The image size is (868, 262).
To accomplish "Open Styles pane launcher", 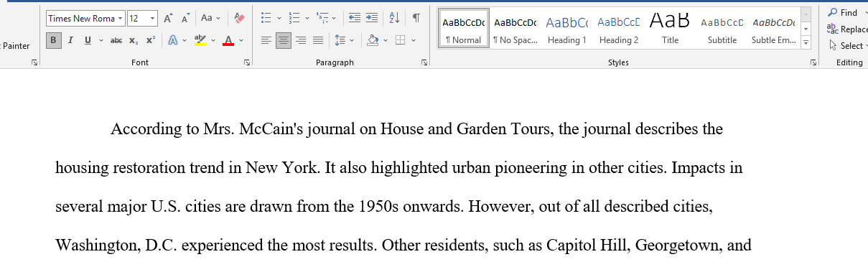I will pos(813,63).
